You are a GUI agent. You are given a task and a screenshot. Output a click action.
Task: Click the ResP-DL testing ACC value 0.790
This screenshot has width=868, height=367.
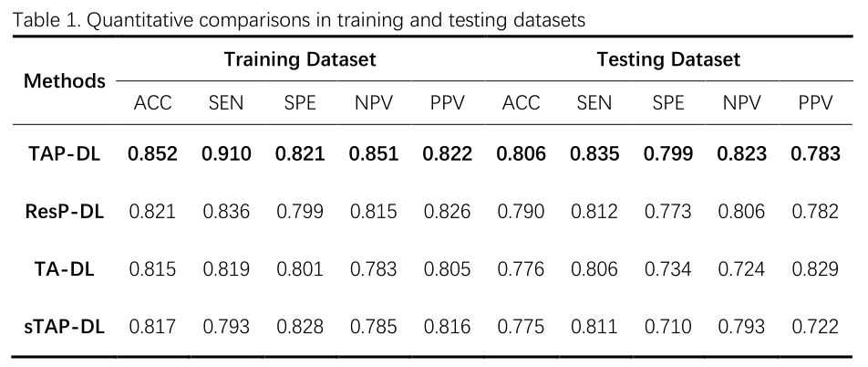point(522,212)
